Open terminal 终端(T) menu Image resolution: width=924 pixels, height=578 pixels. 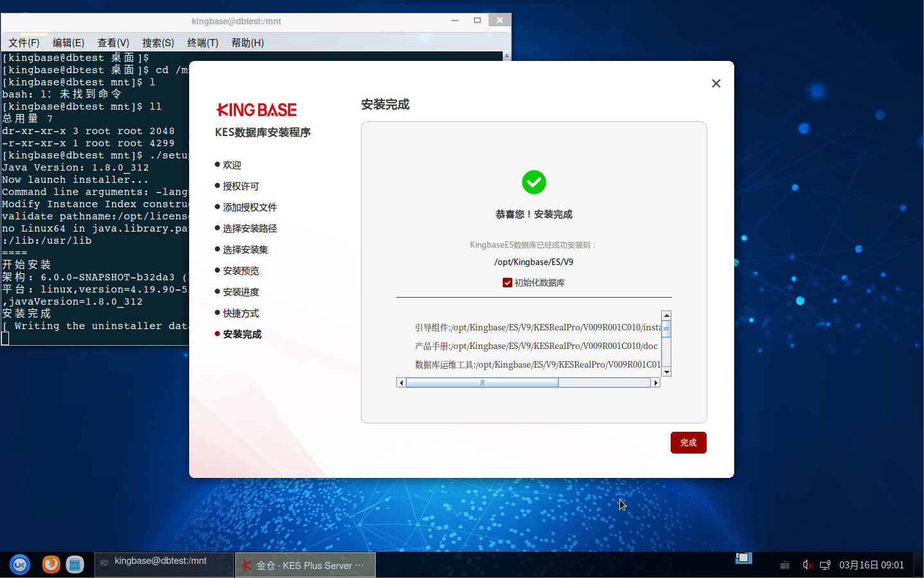tap(203, 43)
